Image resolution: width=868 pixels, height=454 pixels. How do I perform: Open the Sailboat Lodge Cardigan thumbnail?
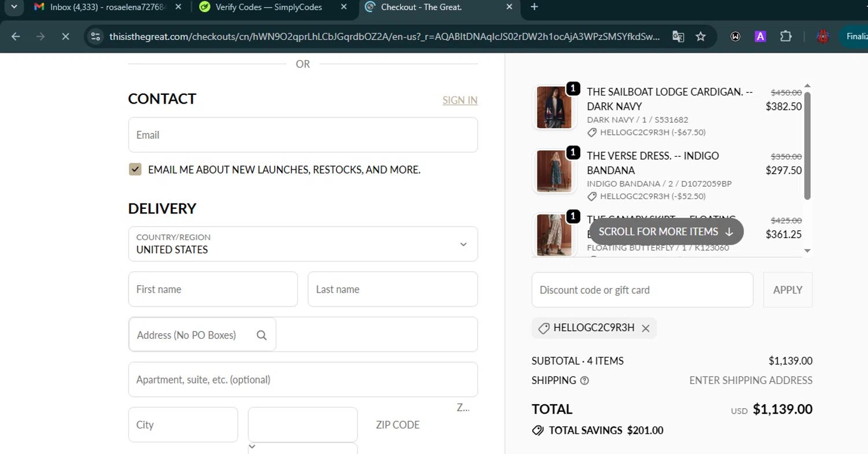pos(554,108)
